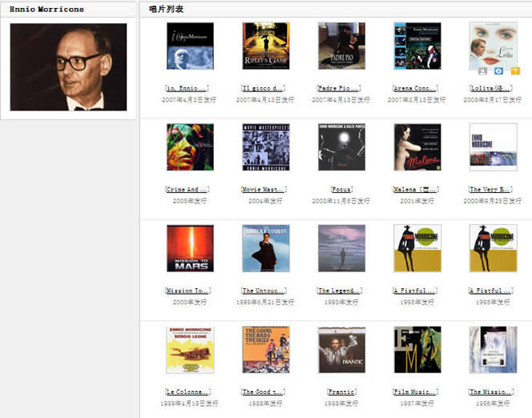Viewport: 532px width, 418px height.
Task: Click the '唱片列表' section heading
Action: [167, 9]
